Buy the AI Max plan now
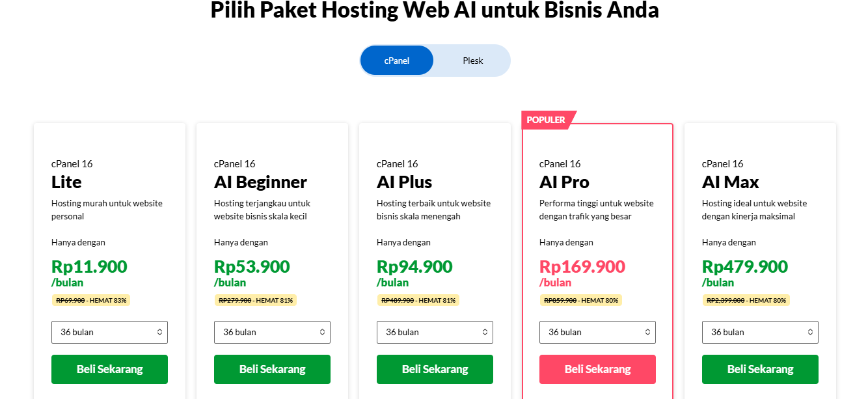Screen dimensions: 868x399 (760, 369)
